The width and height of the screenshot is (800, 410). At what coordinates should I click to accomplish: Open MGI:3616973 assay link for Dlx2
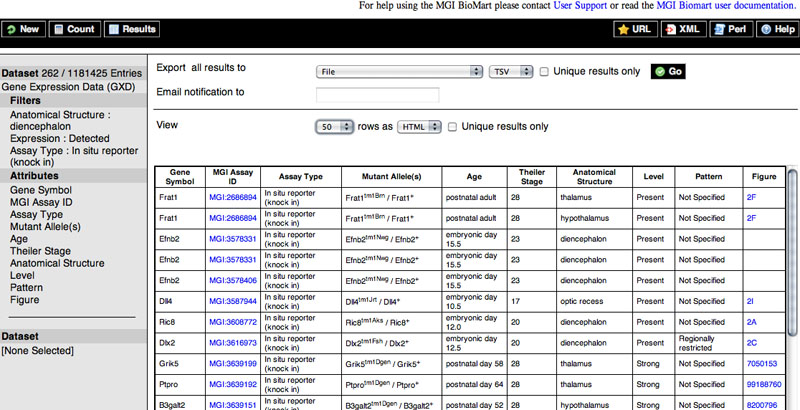click(233, 343)
